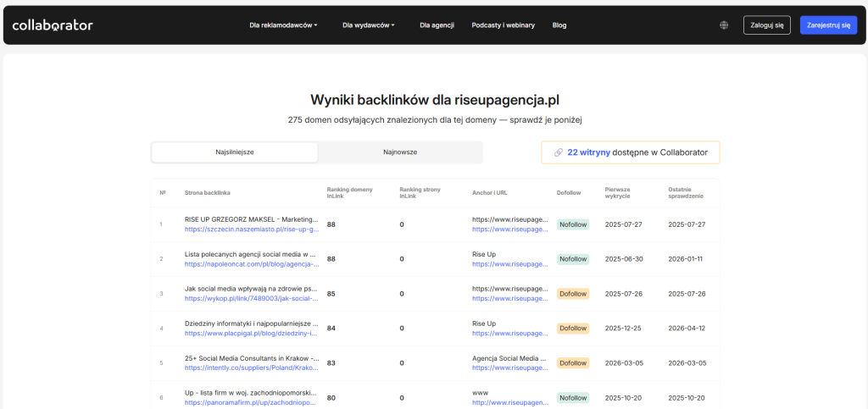Click Nofollow badge in row 1
This screenshot has height=409, width=868.
point(573,224)
